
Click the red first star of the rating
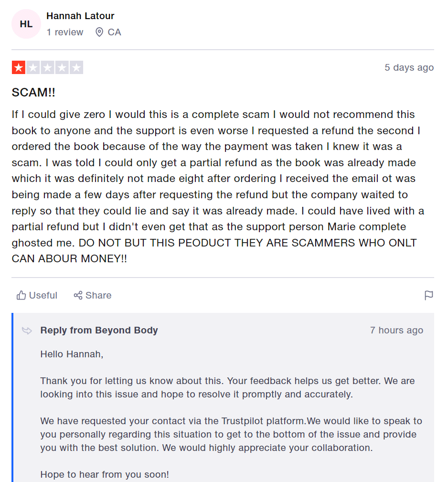click(18, 67)
